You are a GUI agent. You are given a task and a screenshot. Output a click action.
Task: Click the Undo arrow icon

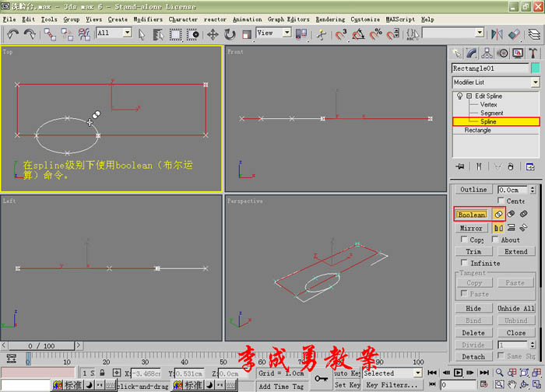point(13,34)
